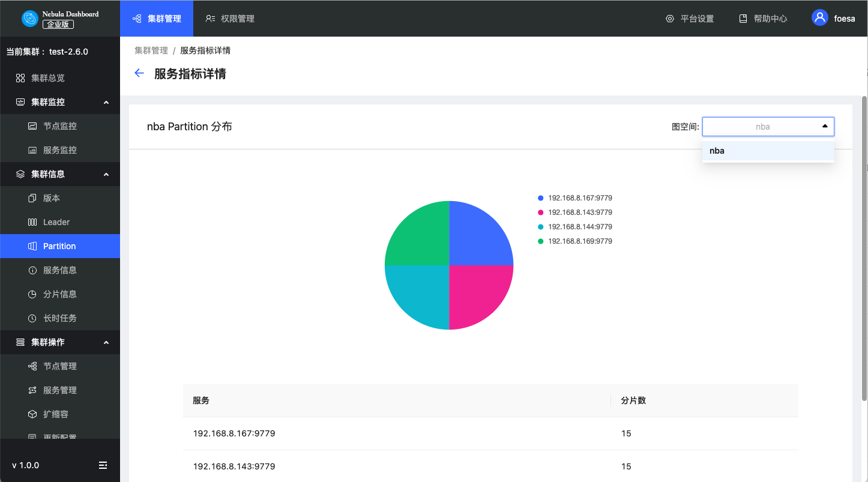The image size is (868, 482).
Task: Toggle 192.168.8.169:9779 legend entry
Action: pyautogui.click(x=575, y=241)
